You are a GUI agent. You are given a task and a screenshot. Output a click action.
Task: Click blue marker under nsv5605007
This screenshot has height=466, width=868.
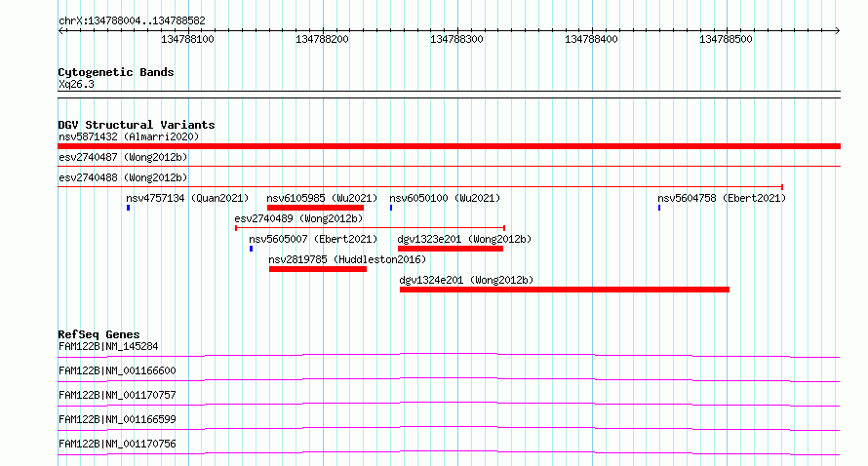pyautogui.click(x=252, y=249)
